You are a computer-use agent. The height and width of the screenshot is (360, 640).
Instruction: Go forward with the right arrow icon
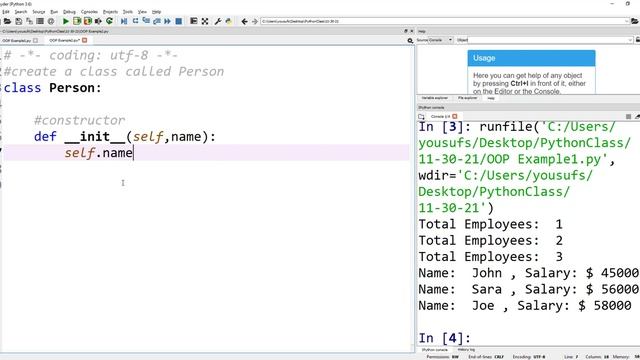[255, 21]
